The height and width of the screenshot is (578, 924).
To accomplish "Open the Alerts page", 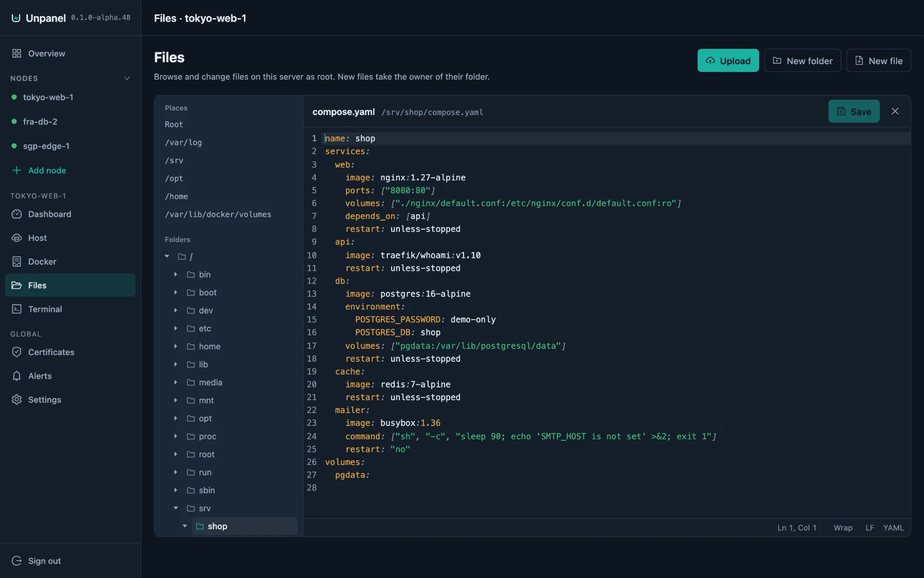I will (x=70, y=376).
